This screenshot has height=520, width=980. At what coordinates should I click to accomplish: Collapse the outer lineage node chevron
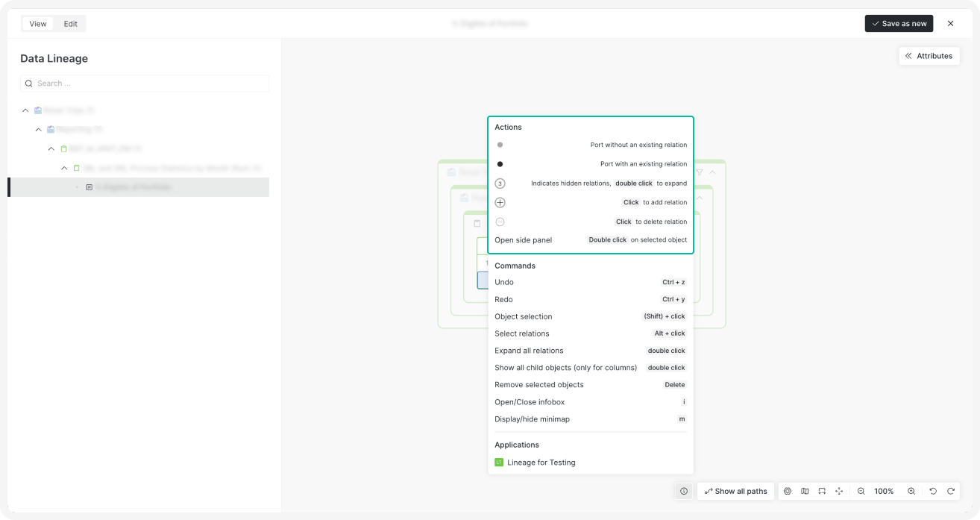(712, 172)
